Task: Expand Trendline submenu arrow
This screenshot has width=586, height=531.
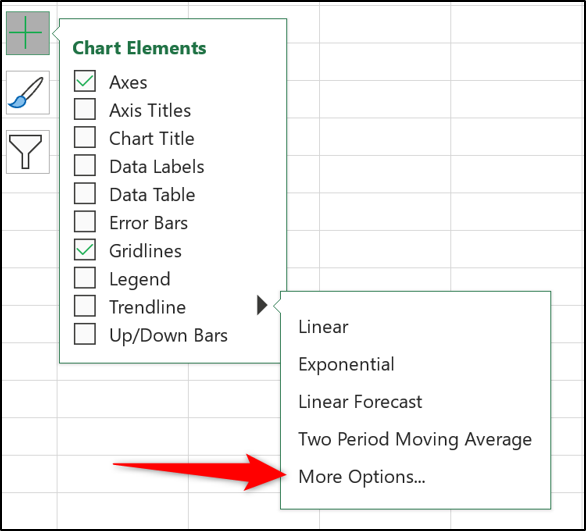Action: click(262, 305)
